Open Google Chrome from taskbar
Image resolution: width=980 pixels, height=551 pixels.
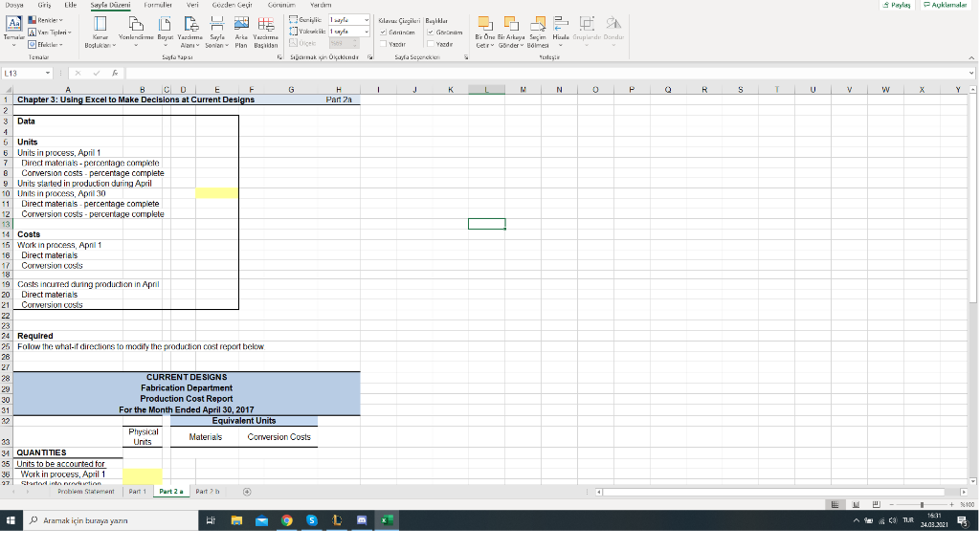tap(287, 520)
